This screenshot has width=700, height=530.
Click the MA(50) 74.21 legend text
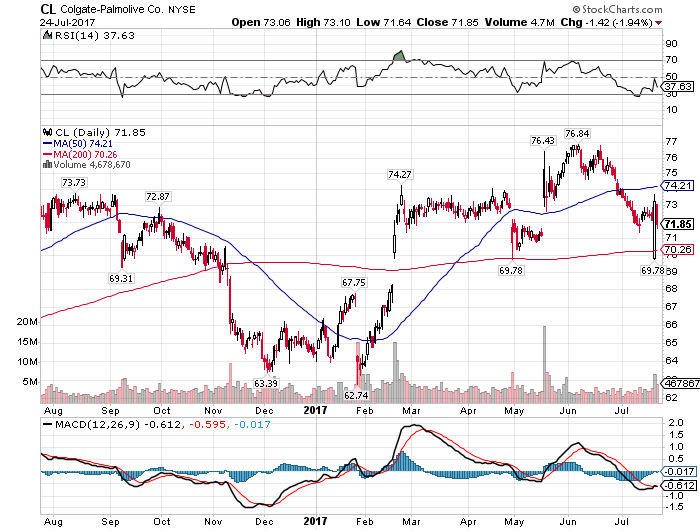tap(83, 143)
